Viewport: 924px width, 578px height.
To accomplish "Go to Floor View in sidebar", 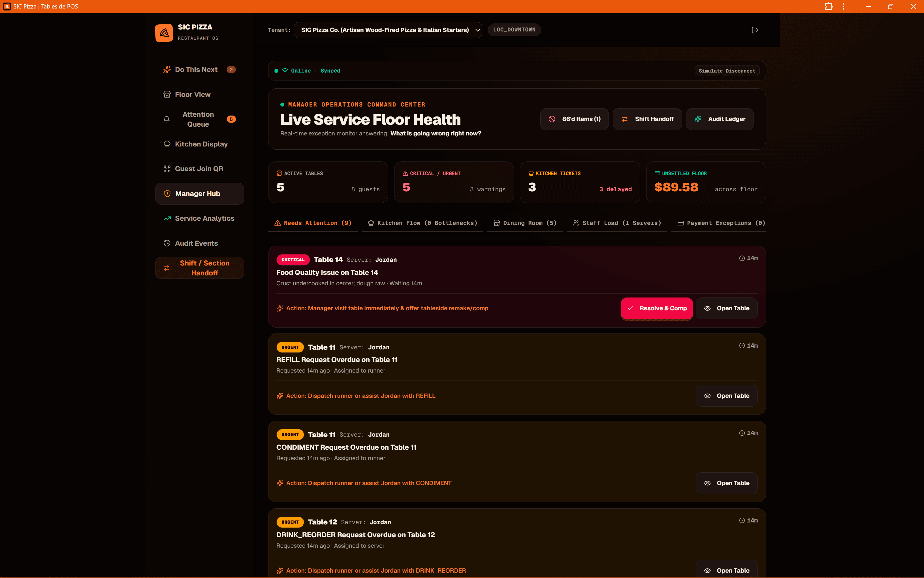I will 199,94.
